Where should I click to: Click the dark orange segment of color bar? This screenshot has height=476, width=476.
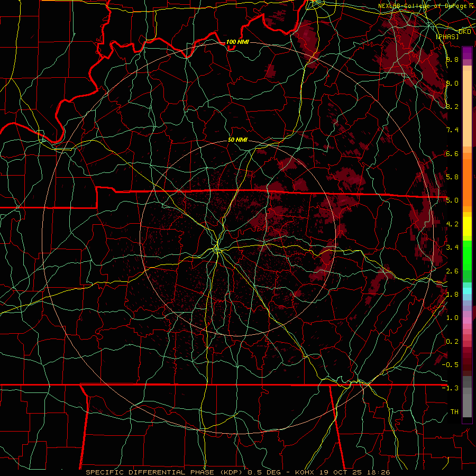tap(467, 182)
